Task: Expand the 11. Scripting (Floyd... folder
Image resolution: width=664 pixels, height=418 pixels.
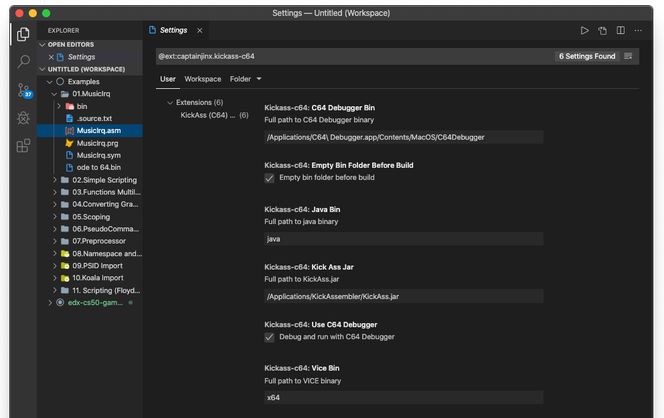Action: pos(55,290)
